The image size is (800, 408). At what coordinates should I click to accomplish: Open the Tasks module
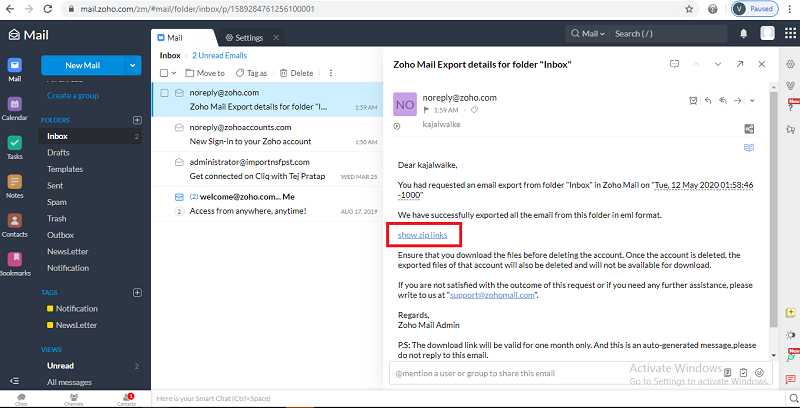[x=15, y=147]
